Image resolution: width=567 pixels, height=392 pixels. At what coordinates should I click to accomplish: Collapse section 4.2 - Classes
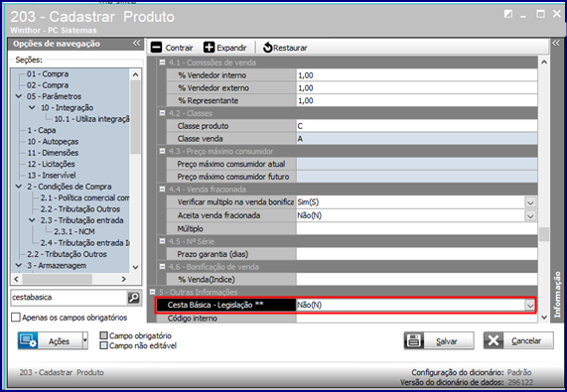click(162, 113)
